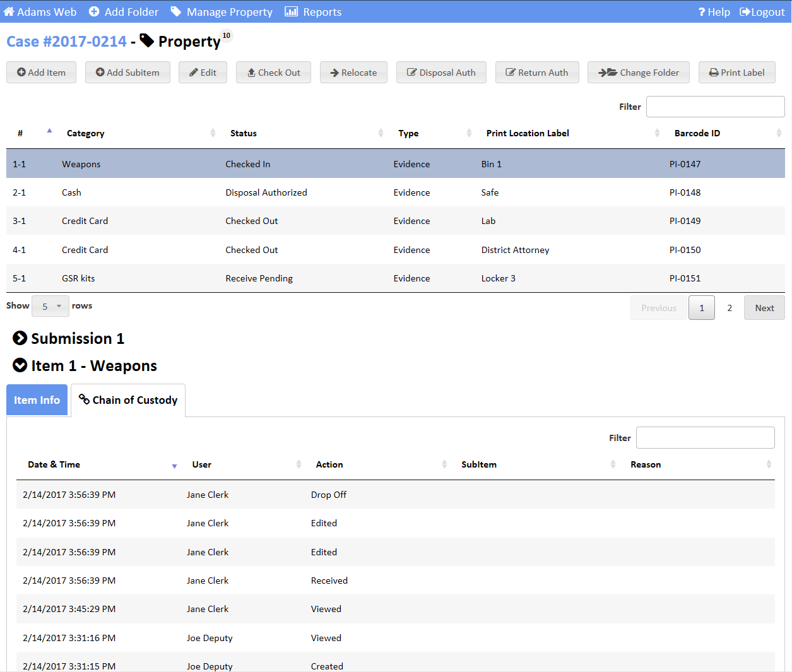Collapse the Item 1 - Weapons section

20,365
